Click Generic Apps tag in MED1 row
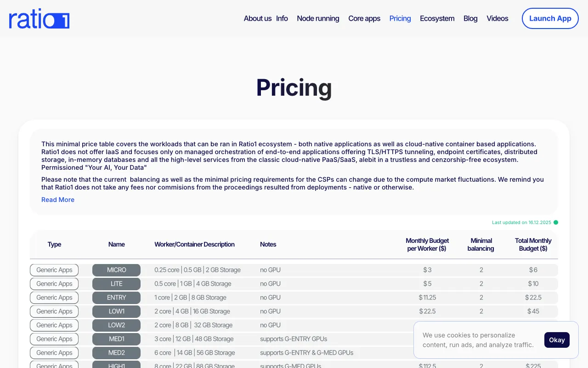588x368 pixels. 54,339
